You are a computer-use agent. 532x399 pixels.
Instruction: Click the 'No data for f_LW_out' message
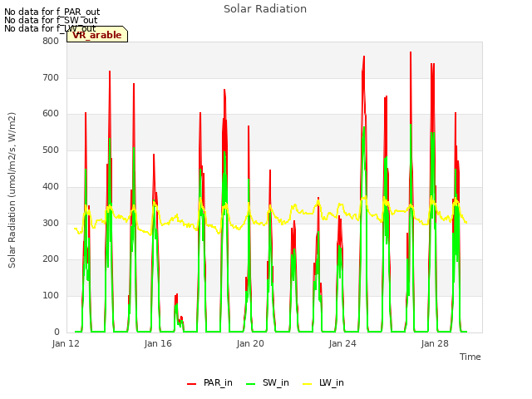point(50,28)
